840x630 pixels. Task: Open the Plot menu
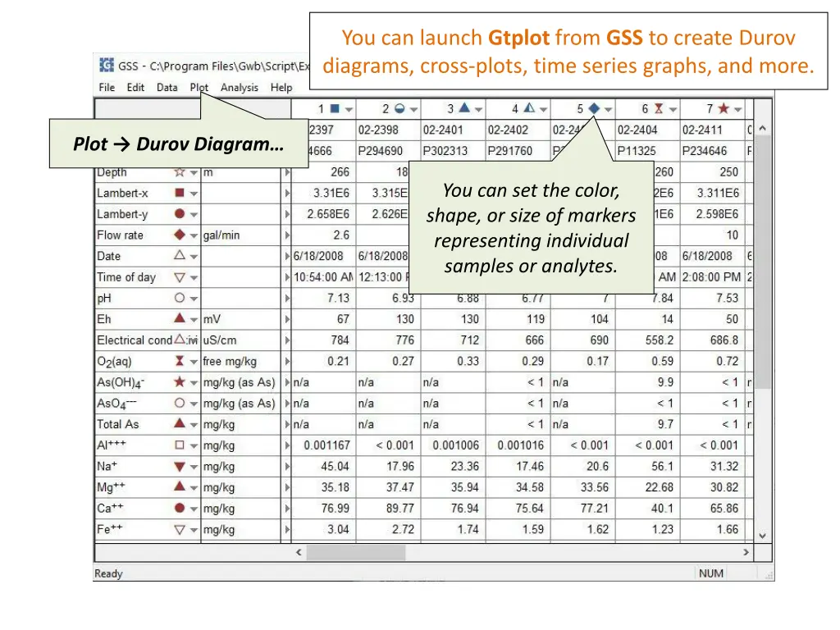point(199,87)
